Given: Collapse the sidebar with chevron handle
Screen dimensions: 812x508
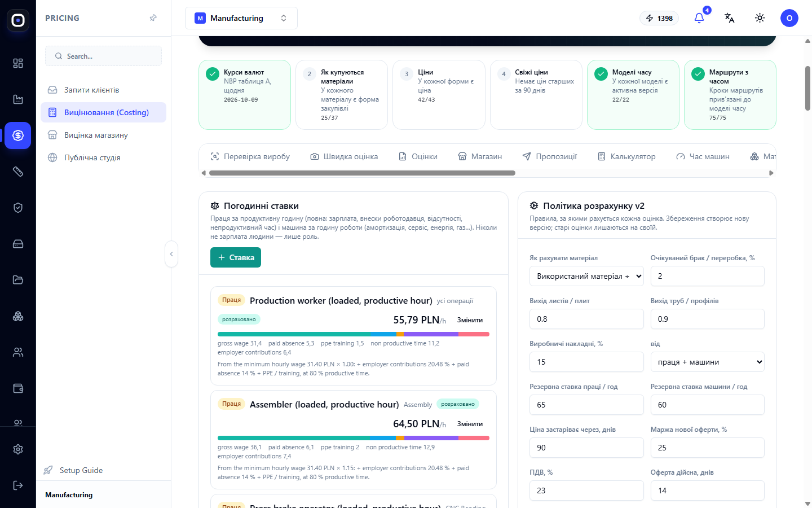Looking at the screenshot, I should click(x=171, y=254).
